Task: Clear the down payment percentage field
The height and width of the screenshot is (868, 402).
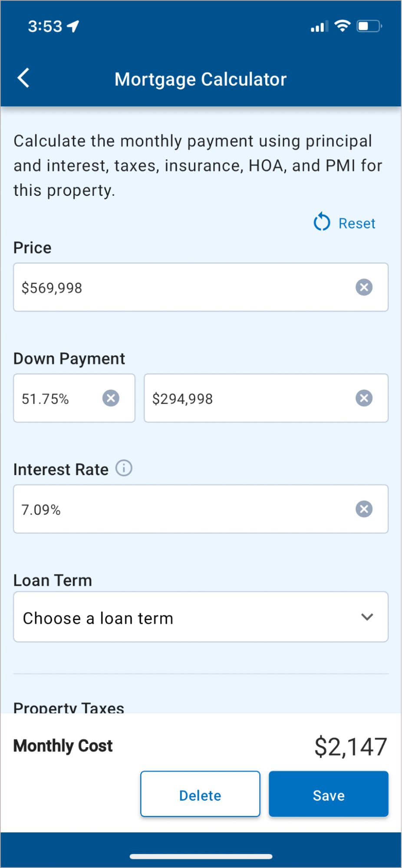Action: 111,398
